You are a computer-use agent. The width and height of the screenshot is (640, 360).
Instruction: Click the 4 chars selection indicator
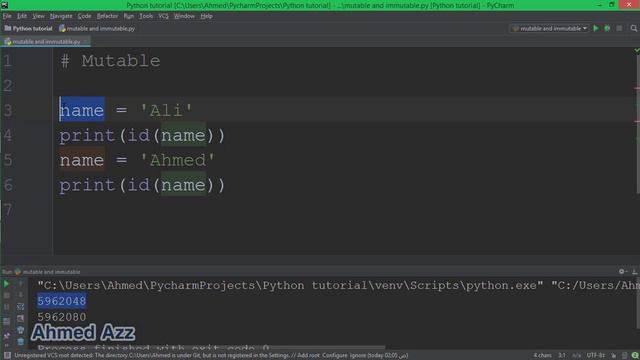pyautogui.click(x=542, y=356)
